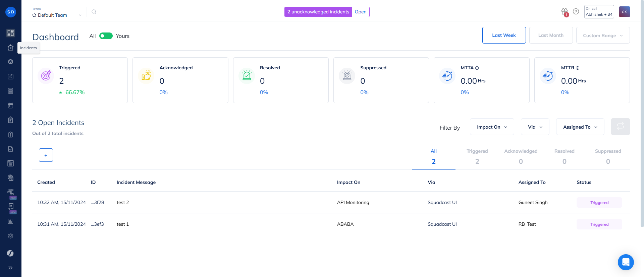Select the Acknowledged incidents tab
The width and height of the screenshot is (644, 277).
(x=521, y=156)
